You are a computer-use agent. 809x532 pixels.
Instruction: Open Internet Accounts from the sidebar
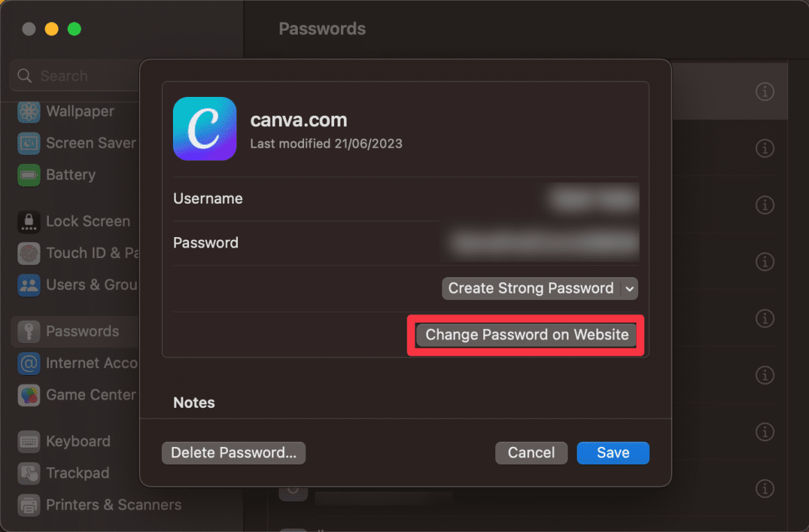tap(29, 363)
